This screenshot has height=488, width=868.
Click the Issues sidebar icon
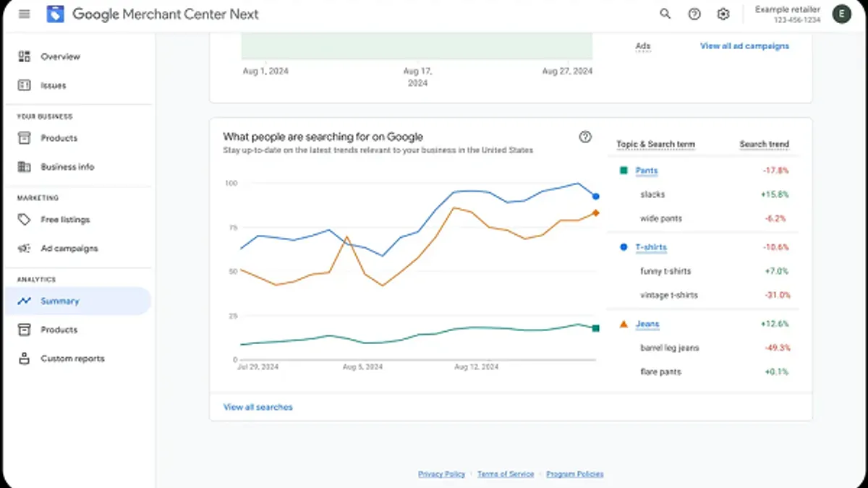pyautogui.click(x=25, y=85)
